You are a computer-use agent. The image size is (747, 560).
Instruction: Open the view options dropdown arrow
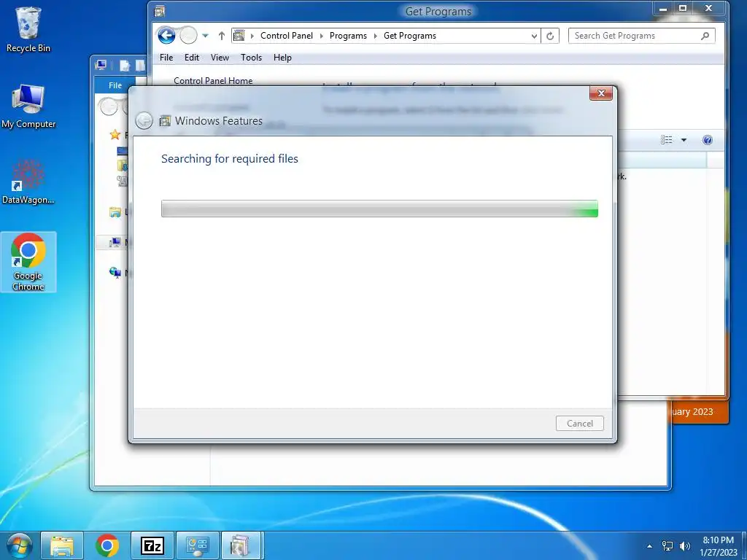pyautogui.click(x=684, y=140)
